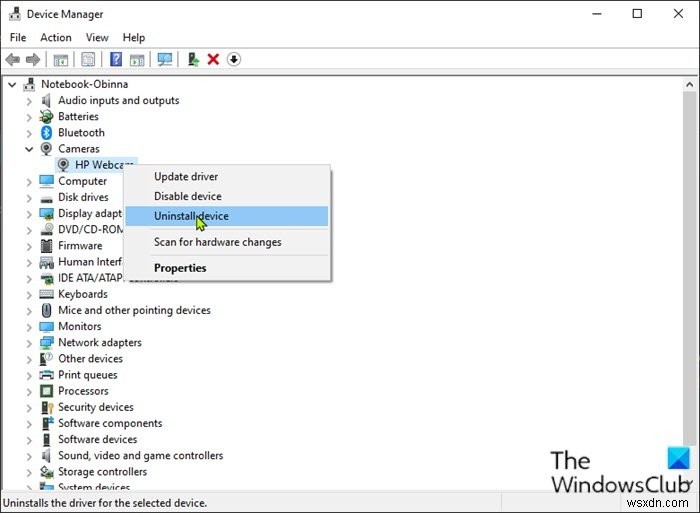Click the Properties toolbar icon
Image resolution: width=700 pixels, height=513 pixels.
88,59
